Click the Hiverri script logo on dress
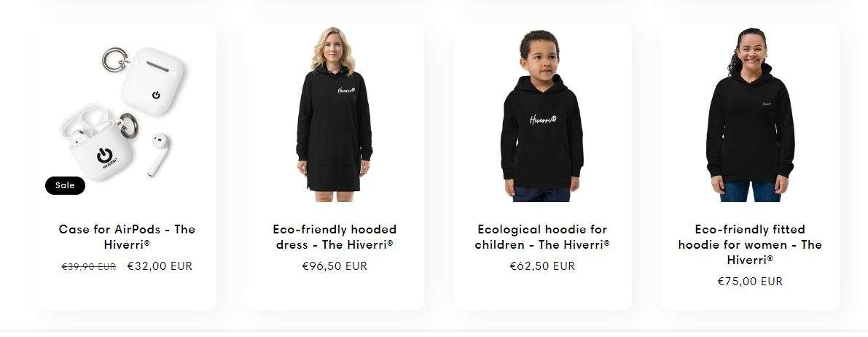This screenshot has width=868, height=337. (x=346, y=90)
